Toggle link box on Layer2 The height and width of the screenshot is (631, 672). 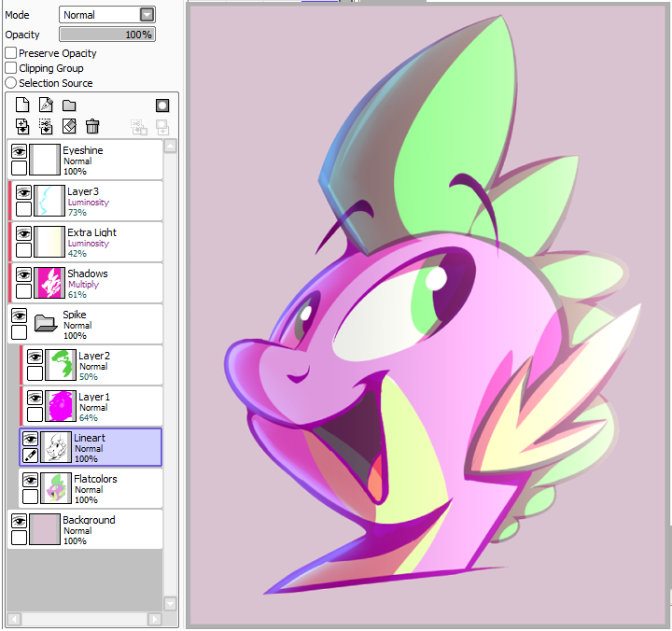tap(35, 373)
